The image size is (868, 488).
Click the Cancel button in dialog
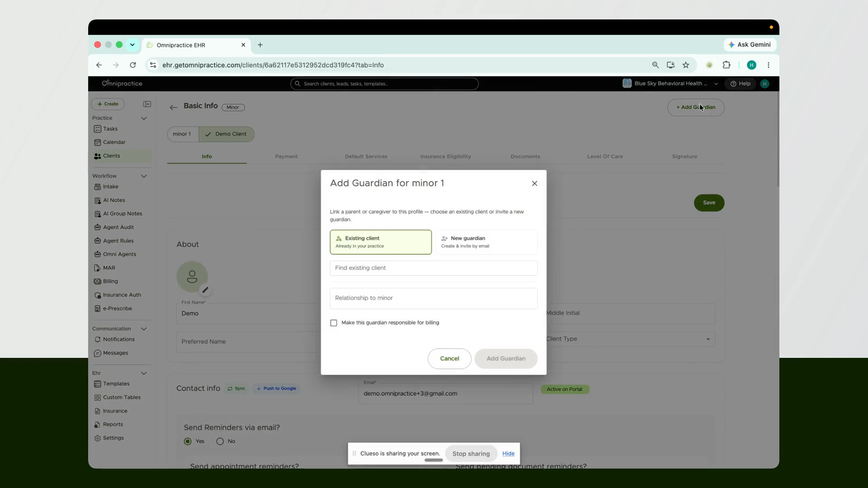(449, 359)
